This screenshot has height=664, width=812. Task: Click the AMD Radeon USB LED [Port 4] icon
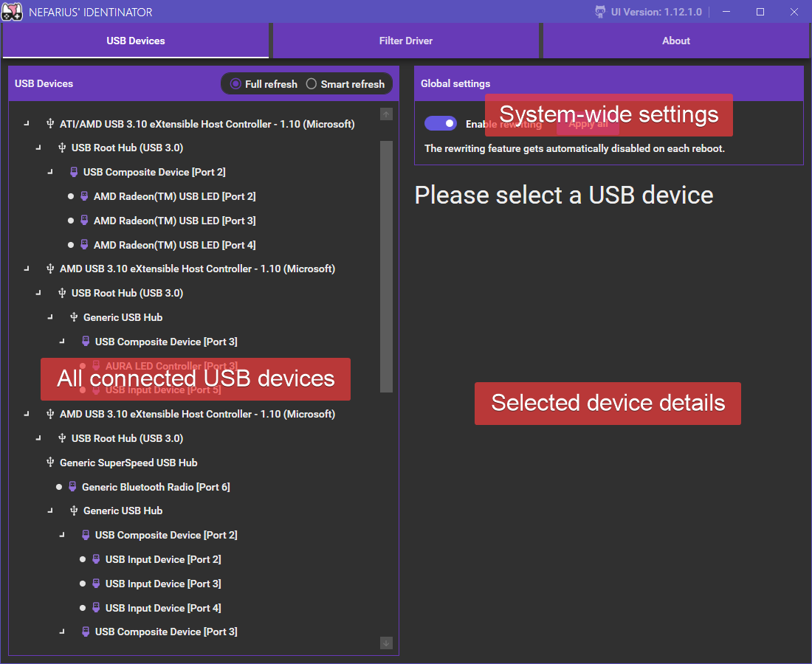[x=84, y=245]
